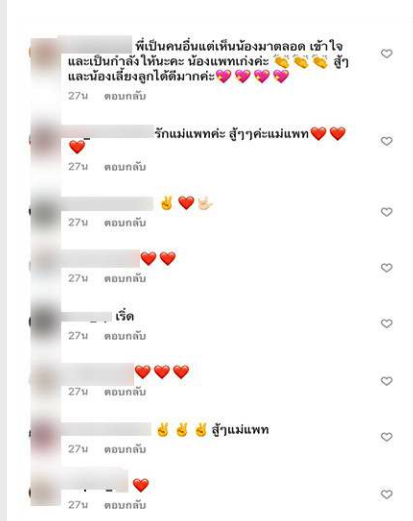
Task: Reply to the เริ่ด comment
Action: (x=125, y=336)
